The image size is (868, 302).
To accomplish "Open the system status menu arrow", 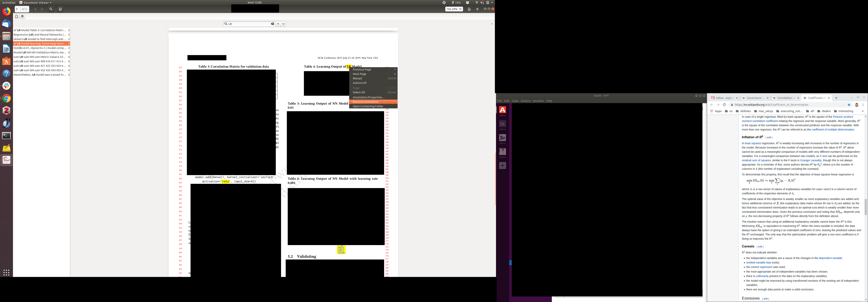I will (492, 2).
